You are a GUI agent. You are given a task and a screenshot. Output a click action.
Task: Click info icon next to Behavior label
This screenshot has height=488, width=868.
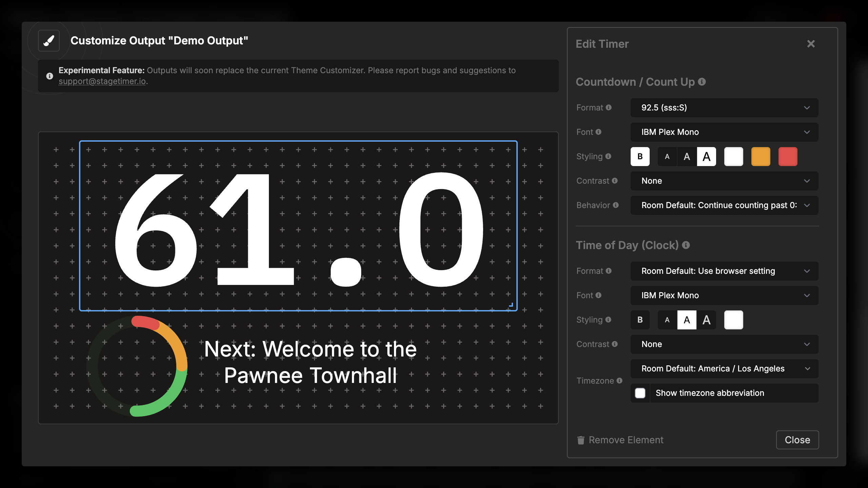click(x=616, y=205)
